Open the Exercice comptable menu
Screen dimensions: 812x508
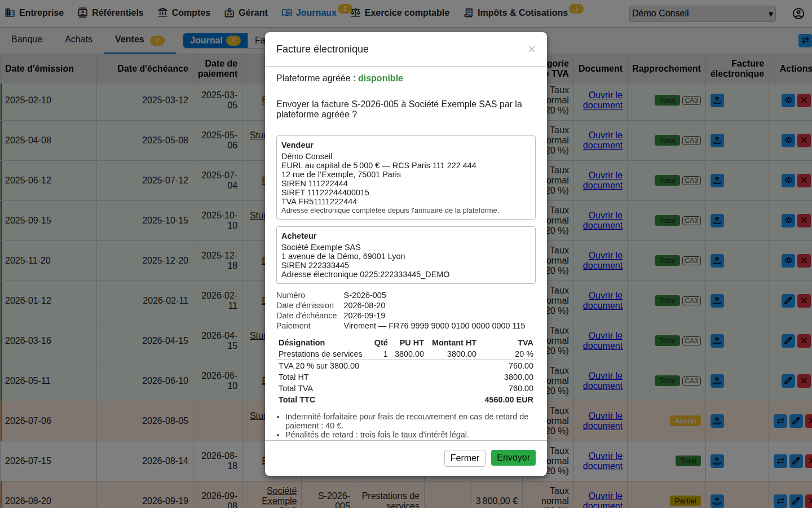tap(400, 13)
